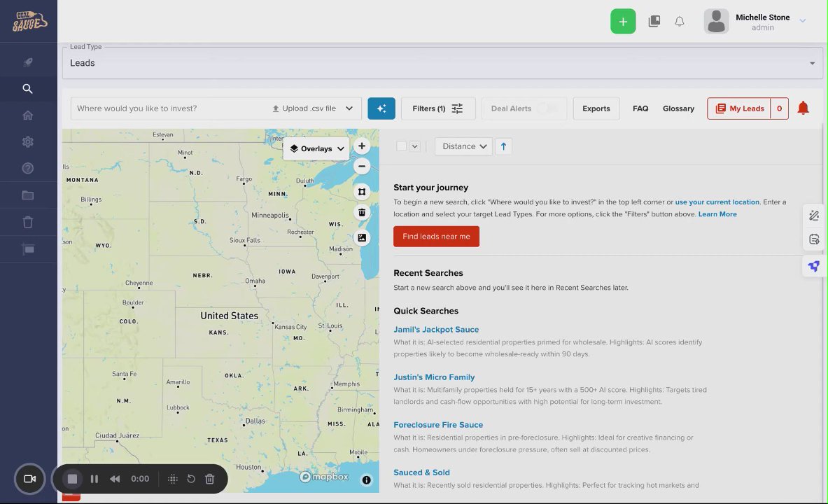Click the map delete-shape trash tool
Viewport: 828px width, 504px height.
tap(362, 212)
